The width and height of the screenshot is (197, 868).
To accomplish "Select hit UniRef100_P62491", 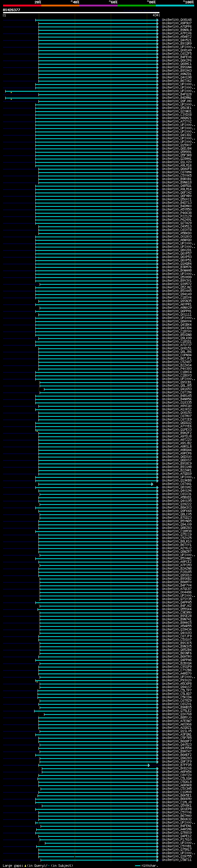I will coord(177,220).
